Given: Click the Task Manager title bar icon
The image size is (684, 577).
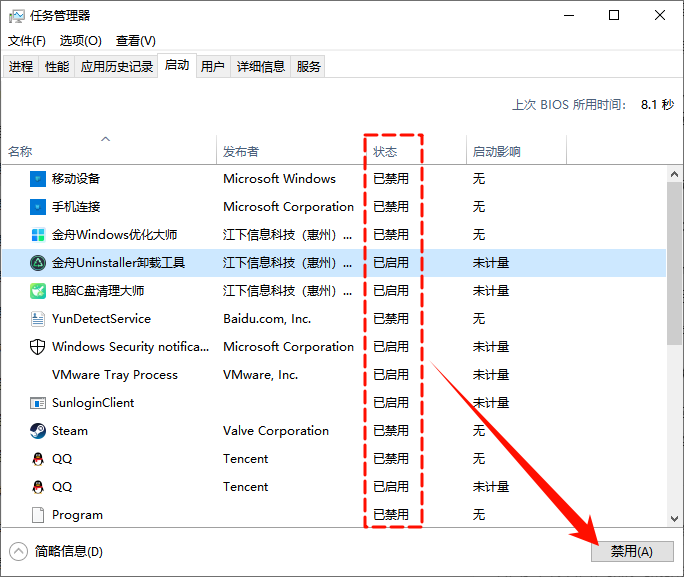Looking at the screenshot, I should tap(17, 16).
